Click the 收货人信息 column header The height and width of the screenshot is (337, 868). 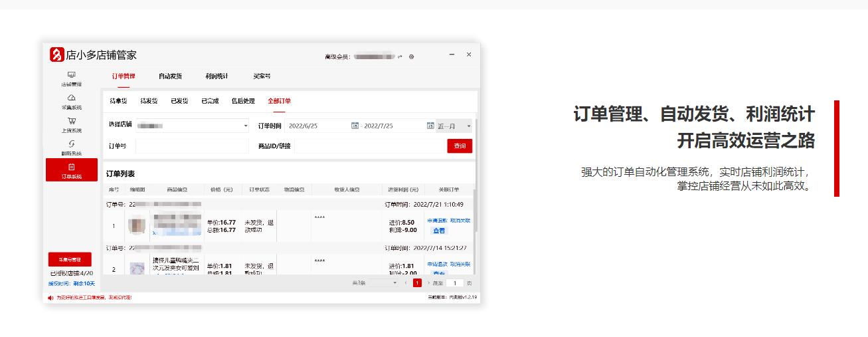click(347, 189)
